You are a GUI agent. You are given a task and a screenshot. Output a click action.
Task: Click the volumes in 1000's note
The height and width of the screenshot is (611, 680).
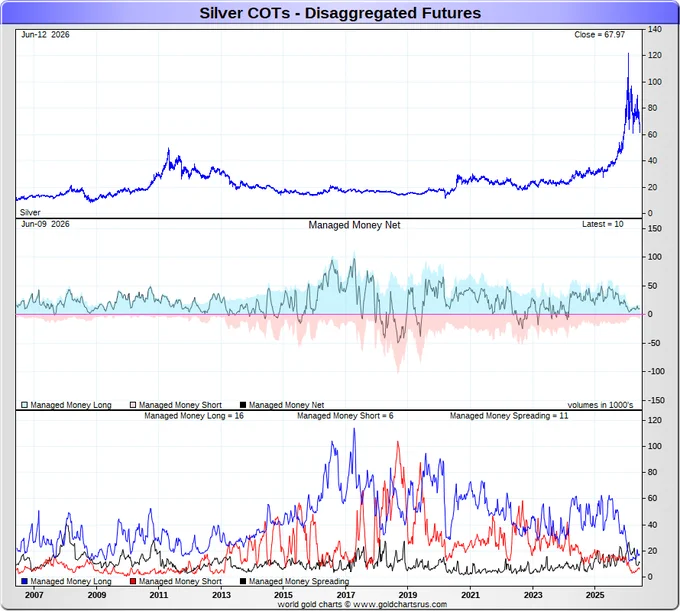click(600, 405)
